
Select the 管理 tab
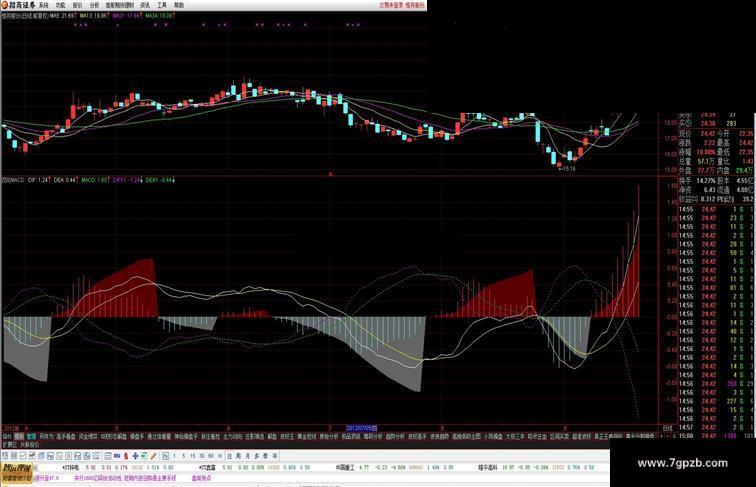point(32,436)
